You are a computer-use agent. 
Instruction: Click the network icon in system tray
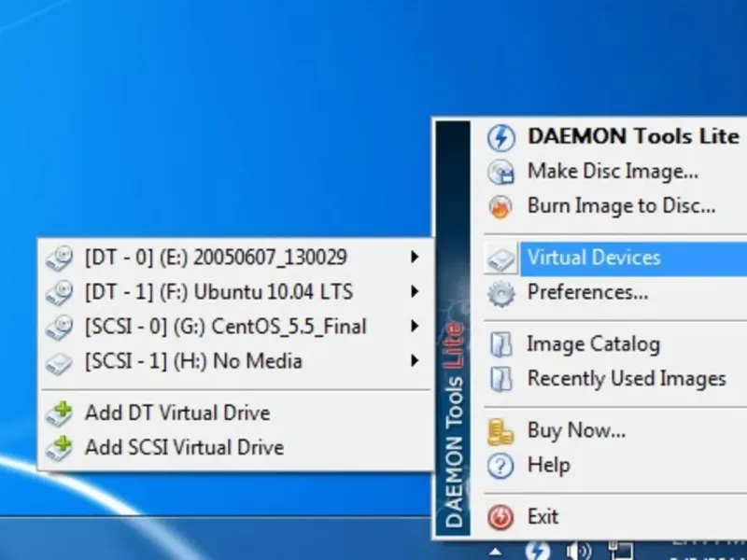point(621,551)
